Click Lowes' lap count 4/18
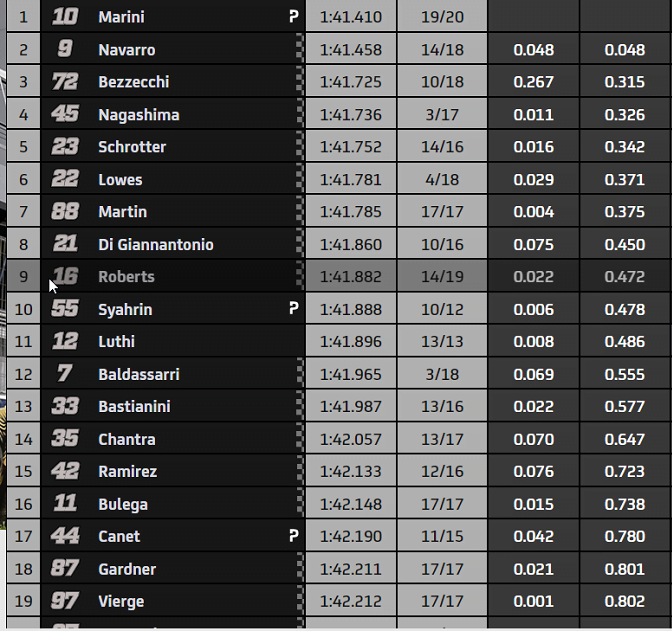The image size is (672, 631). point(442,179)
